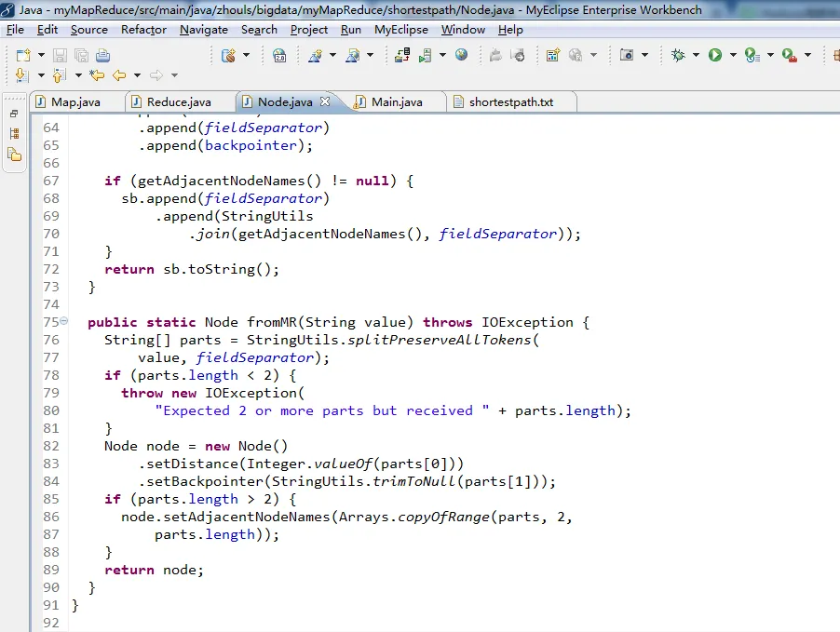Click the new report chart icon
The width and height of the screenshot is (840, 632).
pyautogui.click(x=553, y=55)
